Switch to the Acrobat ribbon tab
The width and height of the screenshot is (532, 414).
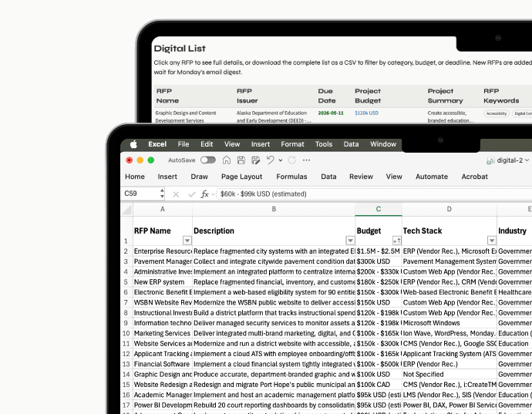click(474, 177)
